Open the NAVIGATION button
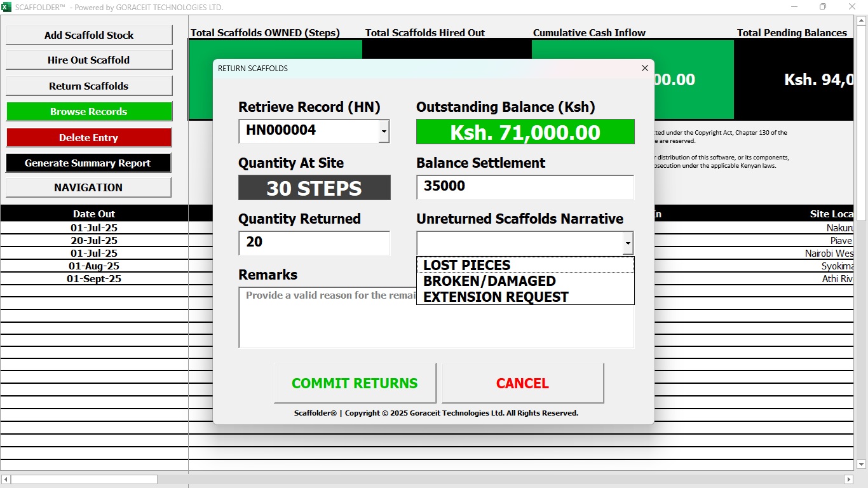 (89, 187)
